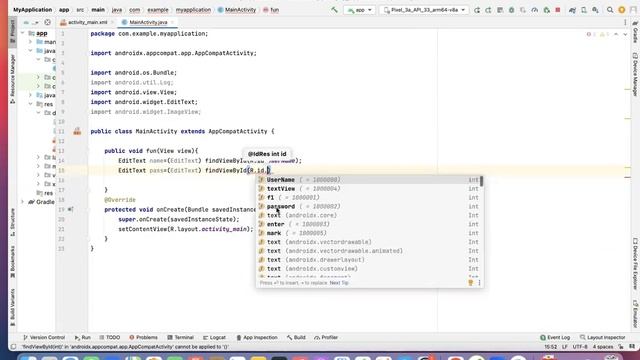
Task: Open the App Inspection tool window
Action: coord(257,338)
